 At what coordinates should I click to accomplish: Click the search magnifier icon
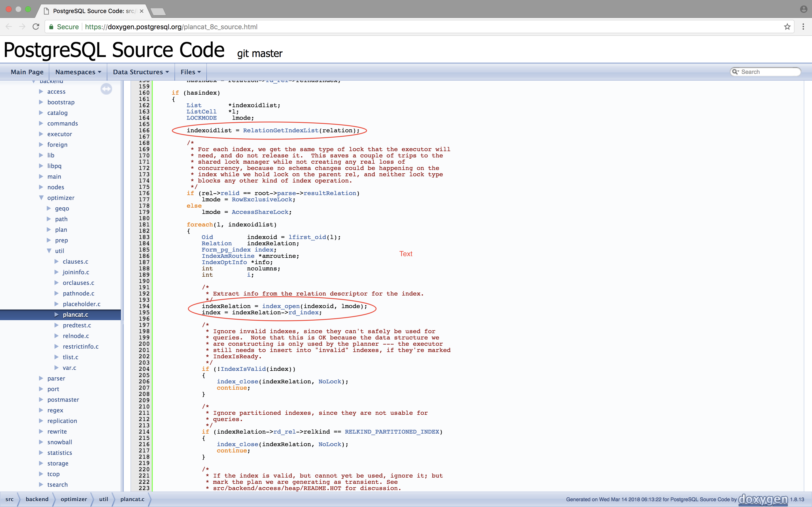click(x=735, y=72)
